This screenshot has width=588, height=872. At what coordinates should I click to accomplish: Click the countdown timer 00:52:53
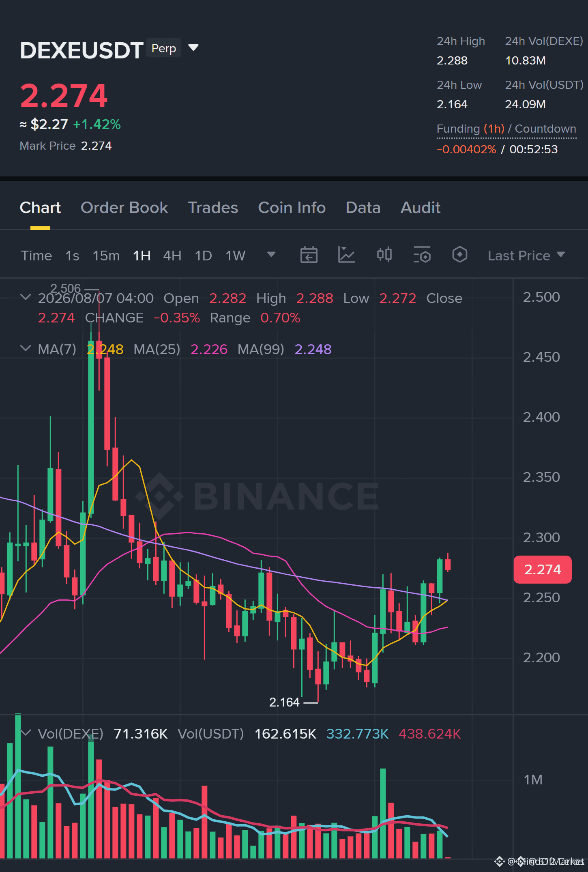[534, 149]
